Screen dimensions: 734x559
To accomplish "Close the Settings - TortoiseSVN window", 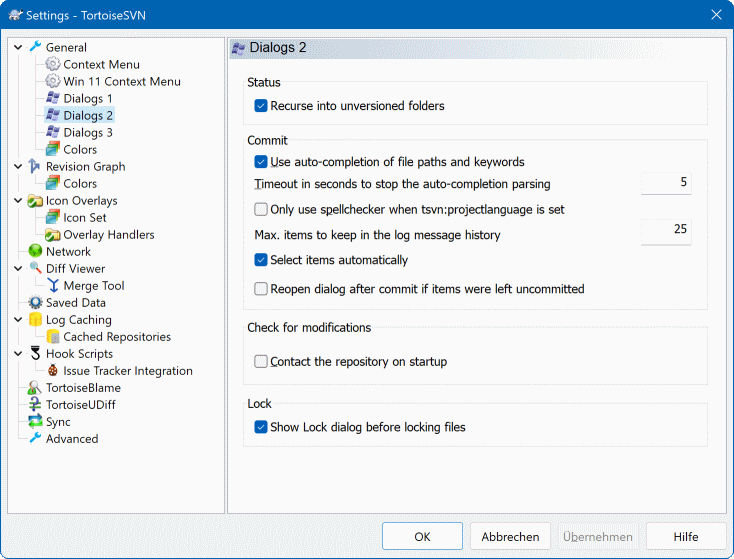I will (716, 15).
